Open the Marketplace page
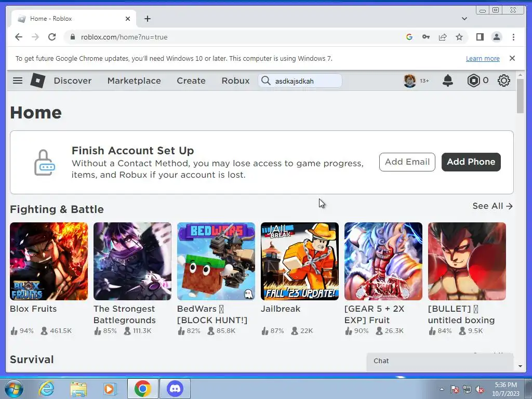The width and height of the screenshot is (532, 399). click(134, 81)
